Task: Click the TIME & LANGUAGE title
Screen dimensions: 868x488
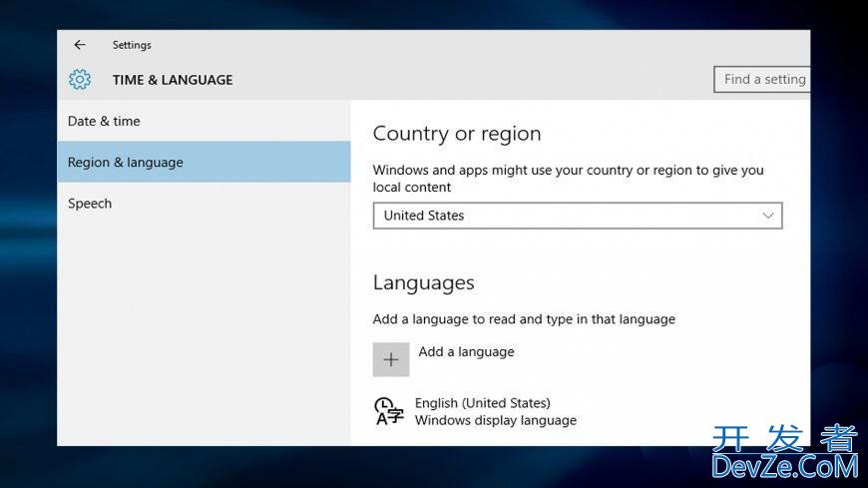Action: [173, 80]
